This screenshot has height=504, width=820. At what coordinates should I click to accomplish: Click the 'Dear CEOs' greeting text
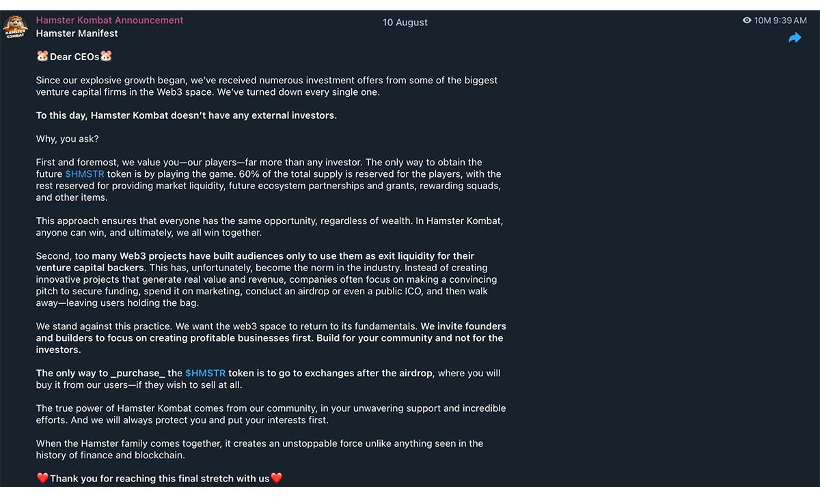click(x=74, y=57)
